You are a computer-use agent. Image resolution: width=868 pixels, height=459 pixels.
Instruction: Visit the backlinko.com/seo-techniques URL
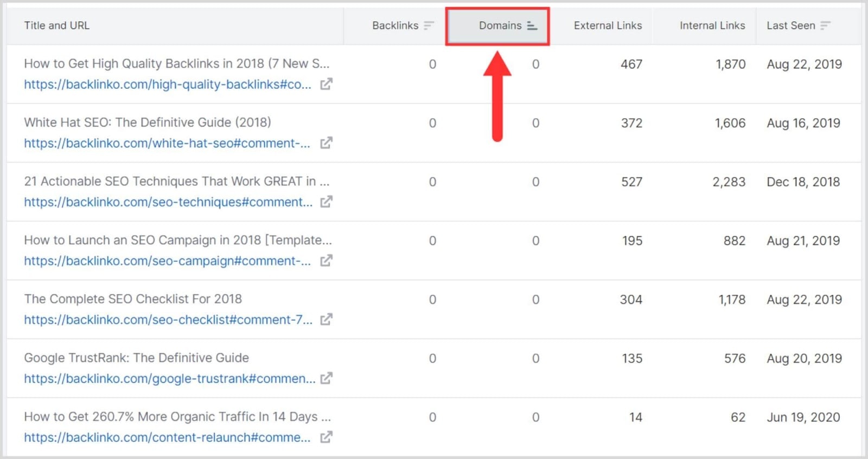tap(168, 202)
